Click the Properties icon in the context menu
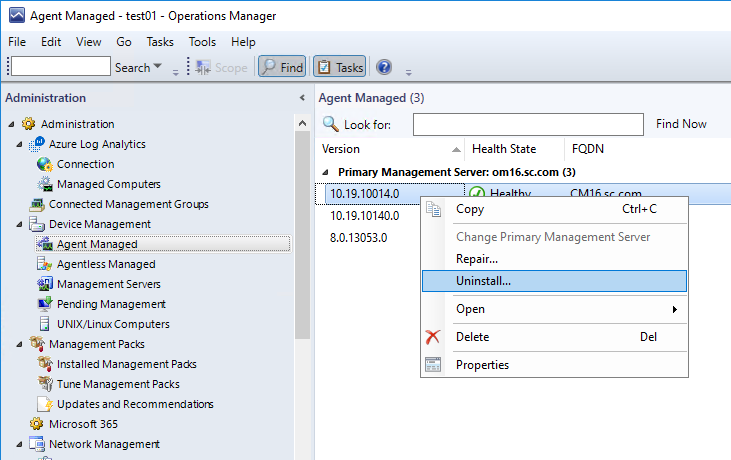731x460 pixels. [x=433, y=364]
